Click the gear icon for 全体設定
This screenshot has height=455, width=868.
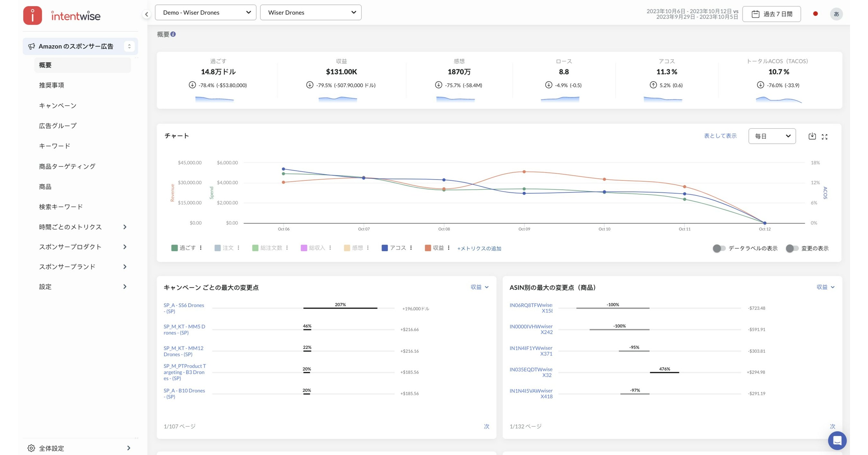[31, 448]
